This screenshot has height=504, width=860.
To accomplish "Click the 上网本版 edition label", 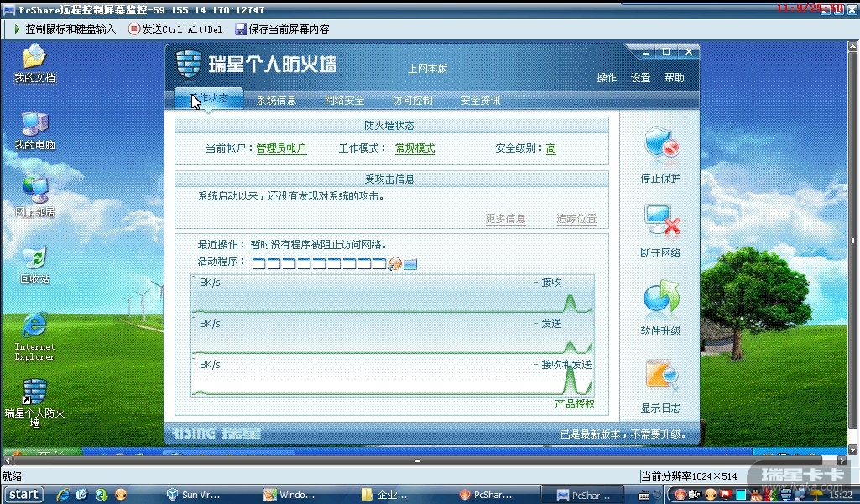I will click(427, 69).
